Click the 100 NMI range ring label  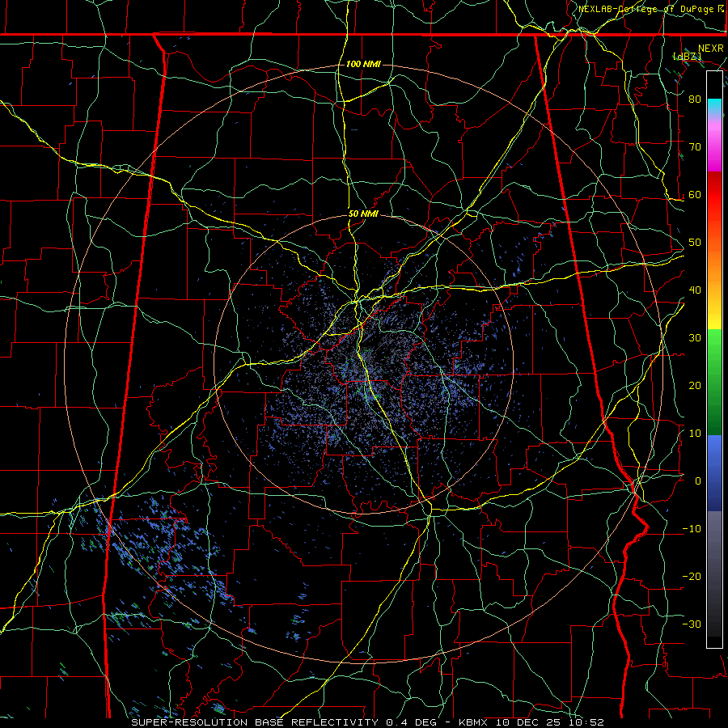(x=363, y=64)
